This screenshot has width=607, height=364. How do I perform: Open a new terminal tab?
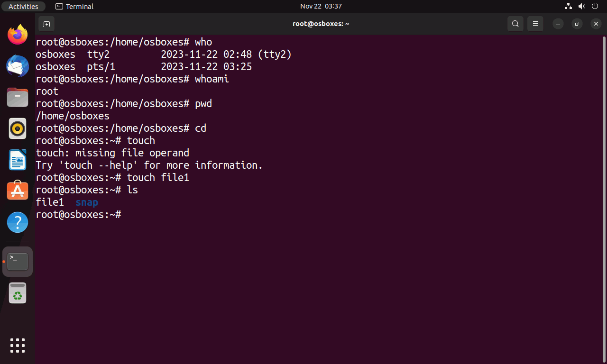pyautogui.click(x=46, y=24)
